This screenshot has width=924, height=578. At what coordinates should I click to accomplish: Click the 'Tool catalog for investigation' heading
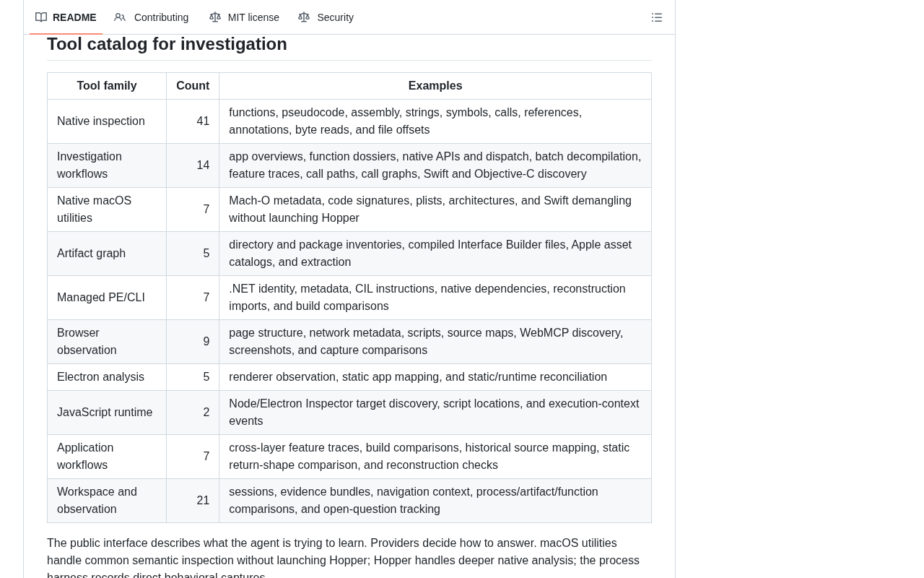point(167,44)
